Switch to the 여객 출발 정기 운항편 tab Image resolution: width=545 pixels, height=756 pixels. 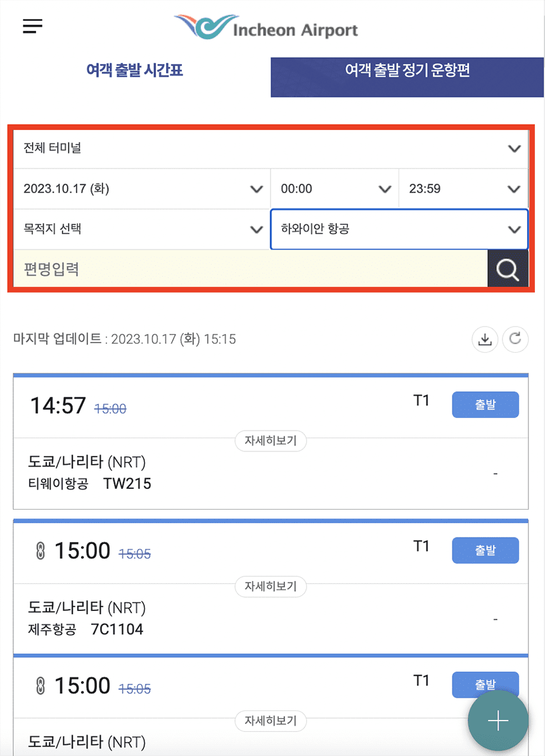pos(407,76)
